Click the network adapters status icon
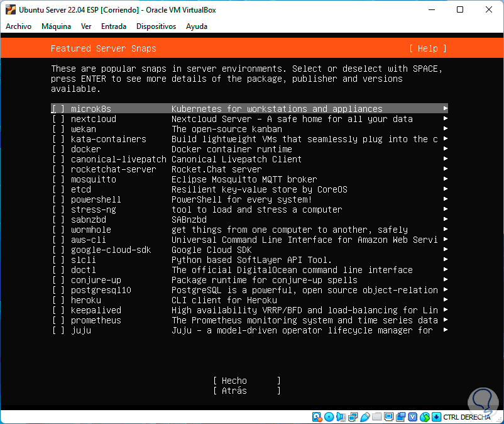504x424 pixels. [x=353, y=417]
